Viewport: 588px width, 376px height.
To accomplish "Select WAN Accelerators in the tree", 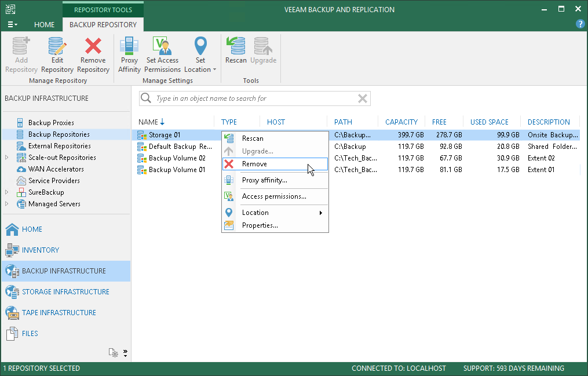I will coord(56,169).
